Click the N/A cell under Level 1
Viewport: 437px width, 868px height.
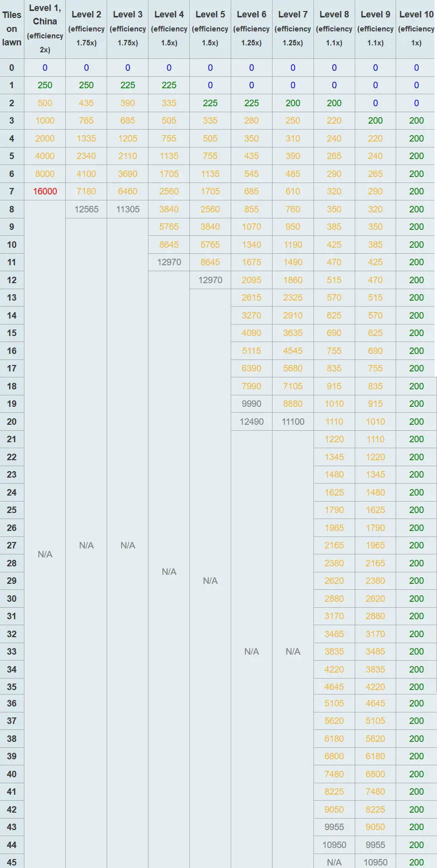pyautogui.click(x=45, y=554)
